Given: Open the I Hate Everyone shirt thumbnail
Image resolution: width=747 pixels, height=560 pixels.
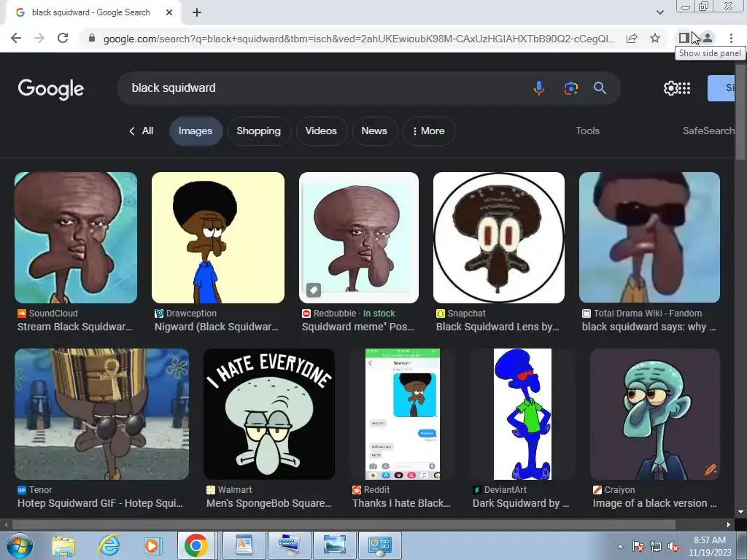Looking at the screenshot, I should (269, 414).
